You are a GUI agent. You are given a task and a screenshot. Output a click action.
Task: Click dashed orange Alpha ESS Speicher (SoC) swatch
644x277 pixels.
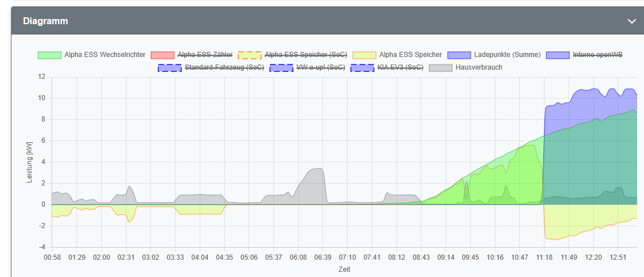(x=250, y=55)
